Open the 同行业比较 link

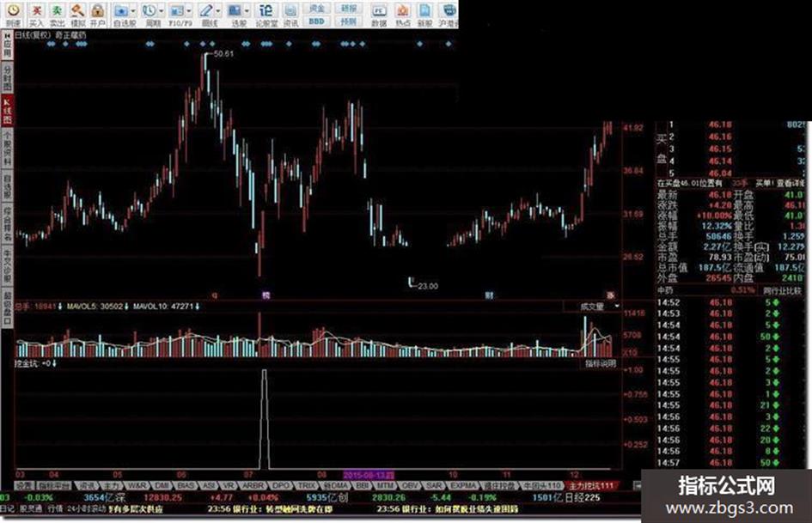tap(782, 290)
